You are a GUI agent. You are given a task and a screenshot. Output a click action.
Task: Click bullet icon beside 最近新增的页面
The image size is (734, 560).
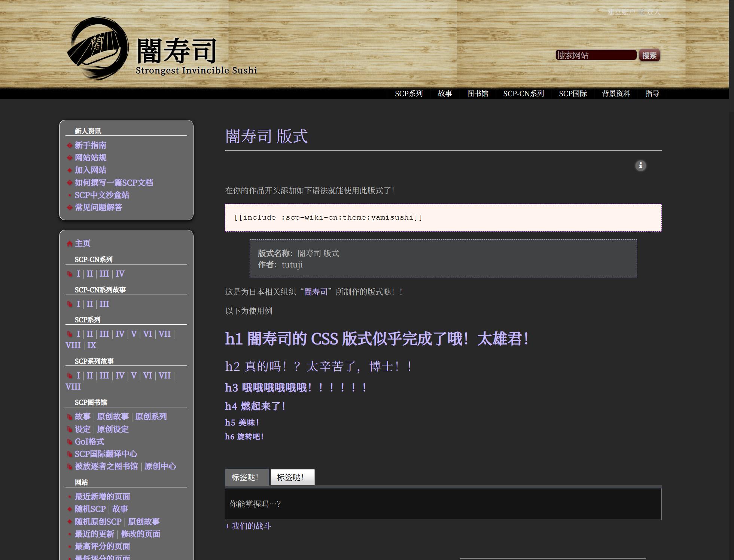coord(70,497)
